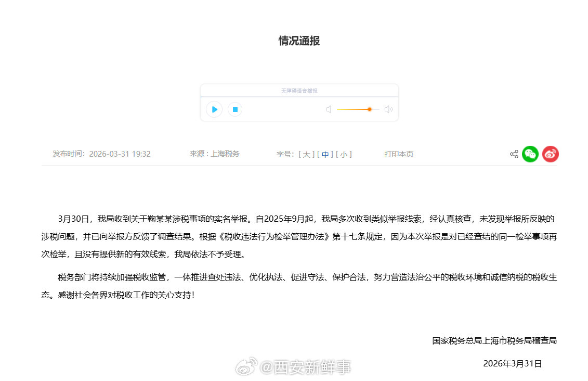This screenshot has height=381, width=588.
Task: Play the accessible voice broadcast audio
Action: tap(214, 109)
